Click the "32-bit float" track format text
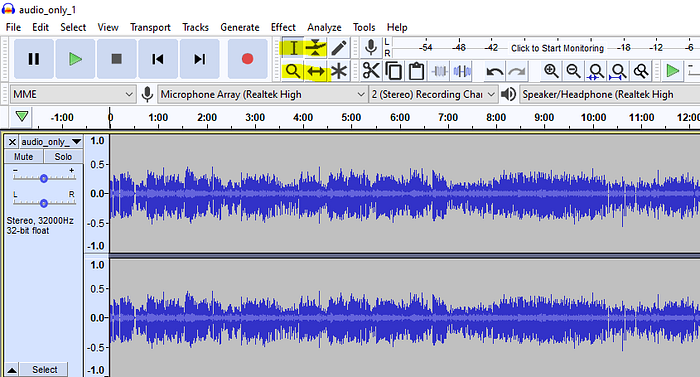Viewport: 700px width, 377px height. (x=28, y=230)
